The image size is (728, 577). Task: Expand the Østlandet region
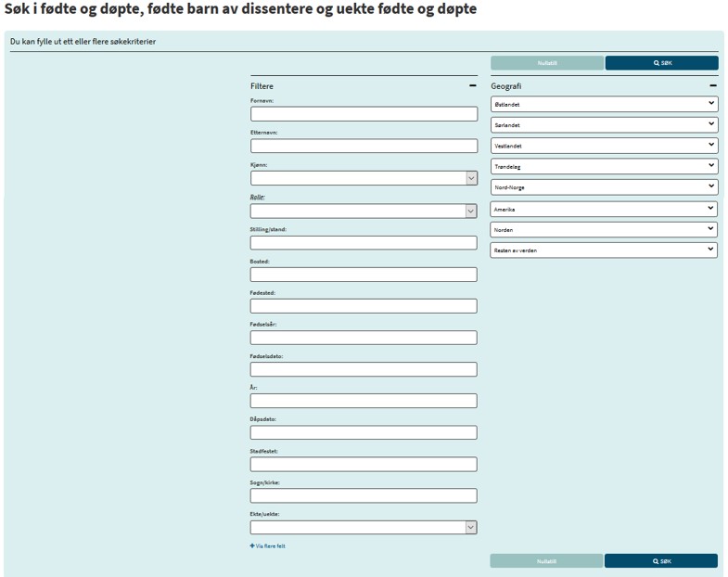pyautogui.click(x=604, y=105)
